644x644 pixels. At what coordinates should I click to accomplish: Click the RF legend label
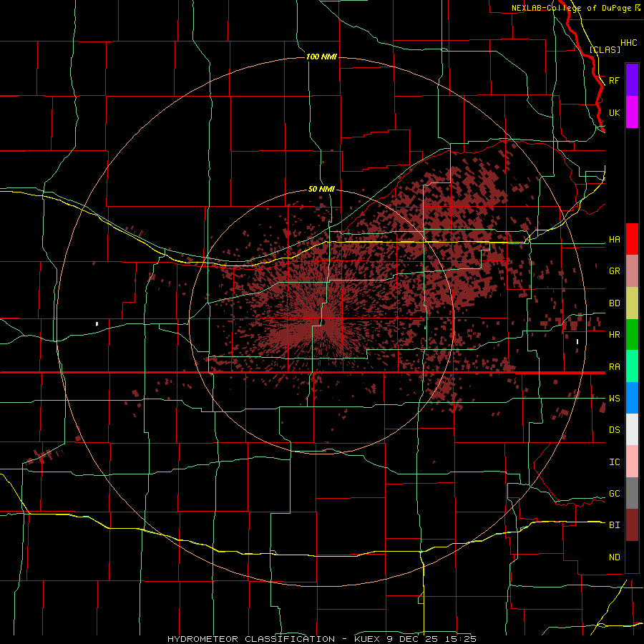[x=614, y=80]
